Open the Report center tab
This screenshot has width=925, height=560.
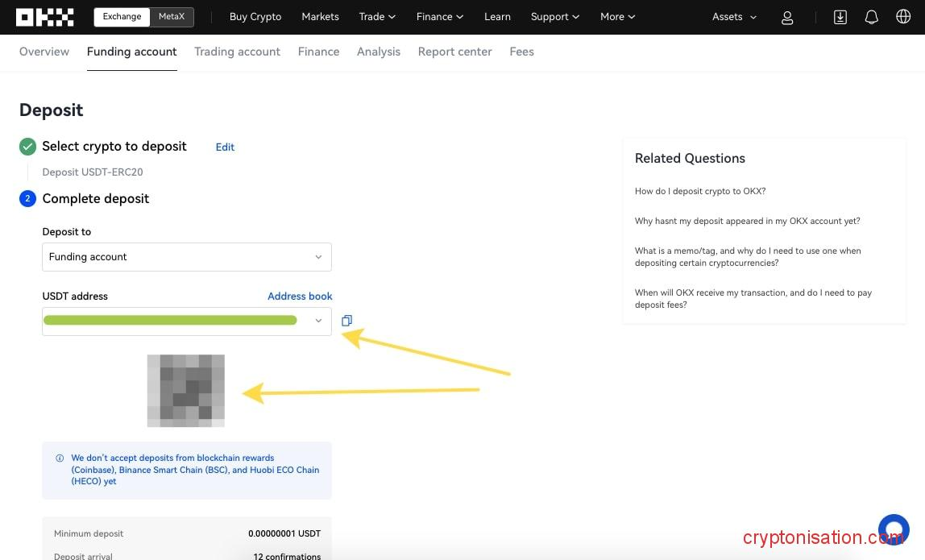(454, 52)
